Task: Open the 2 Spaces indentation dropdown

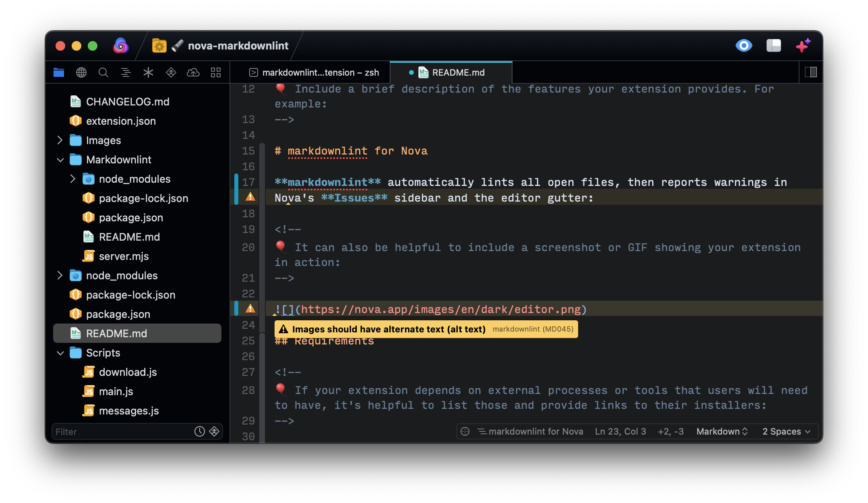Action: click(786, 431)
